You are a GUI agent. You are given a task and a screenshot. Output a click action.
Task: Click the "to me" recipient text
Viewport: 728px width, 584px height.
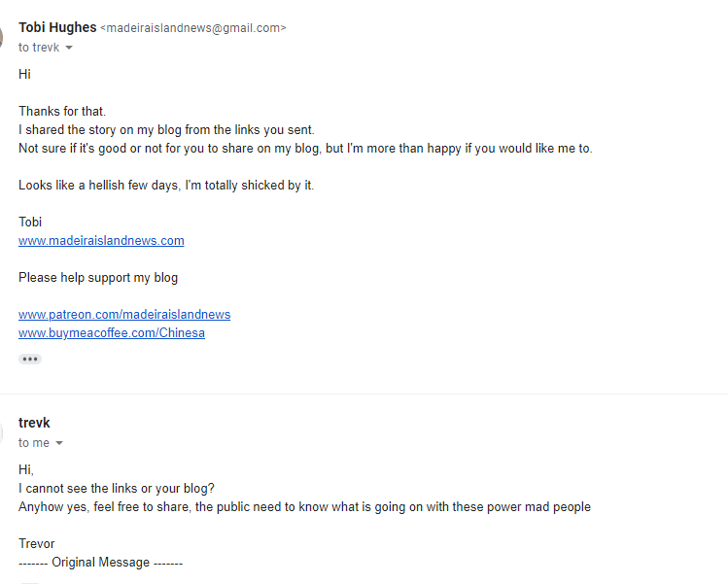[34, 443]
